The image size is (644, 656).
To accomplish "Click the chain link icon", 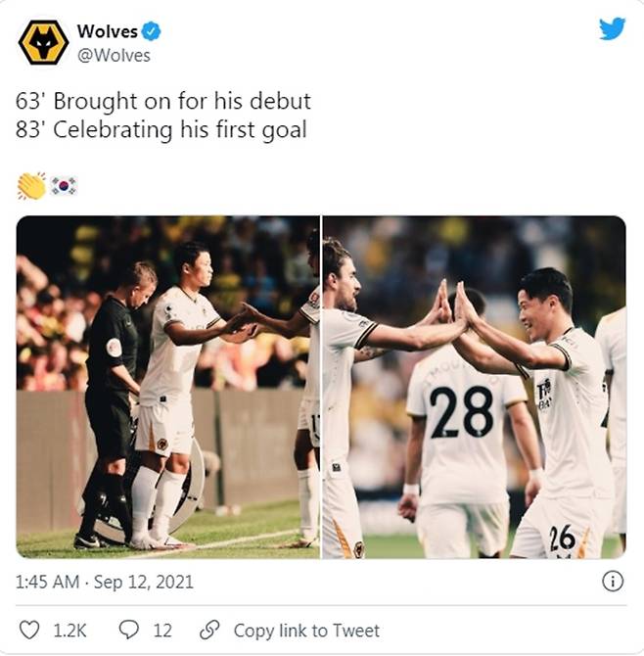I will pyautogui.click(x=208, y=631).
